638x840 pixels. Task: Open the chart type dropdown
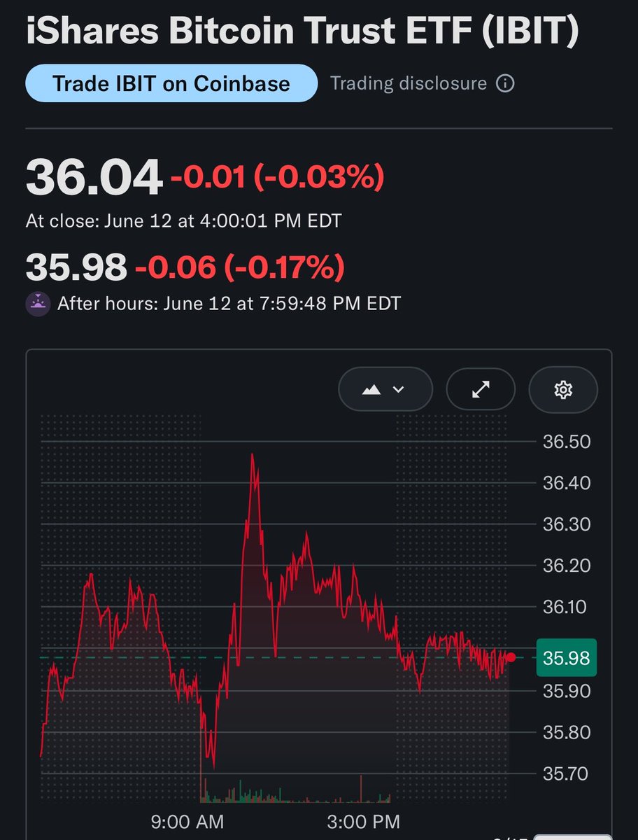coord(385,390)
